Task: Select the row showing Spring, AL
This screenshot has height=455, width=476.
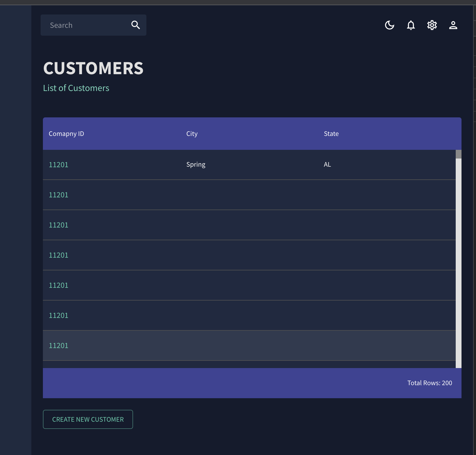Action: click(203, 164)
